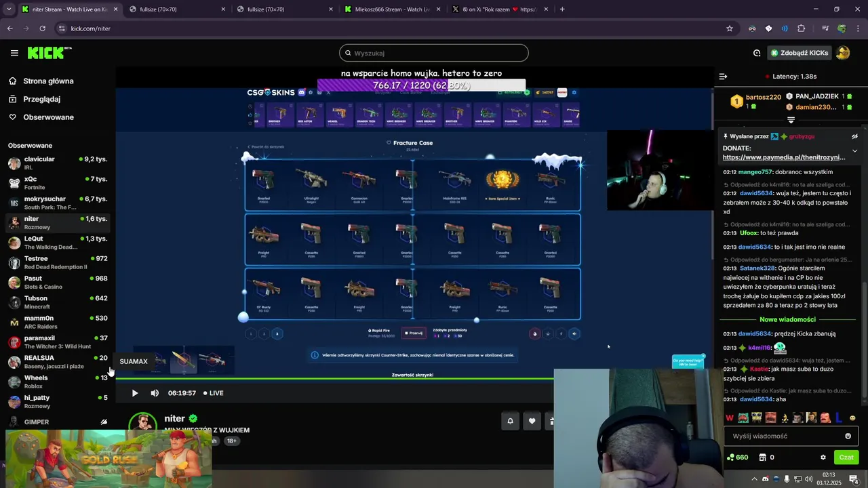Open paramaxil channel in sidebar

click(x=58, y=342)
